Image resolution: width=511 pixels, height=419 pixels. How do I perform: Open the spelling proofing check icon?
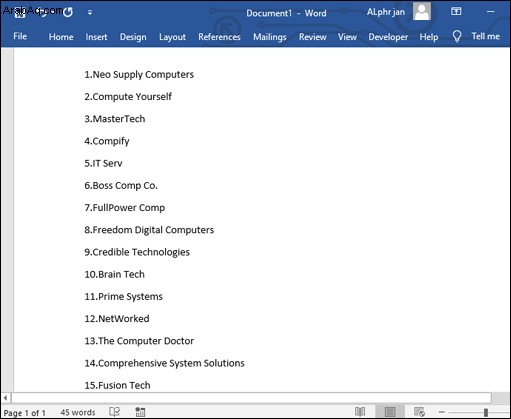[x=115, y=412]
